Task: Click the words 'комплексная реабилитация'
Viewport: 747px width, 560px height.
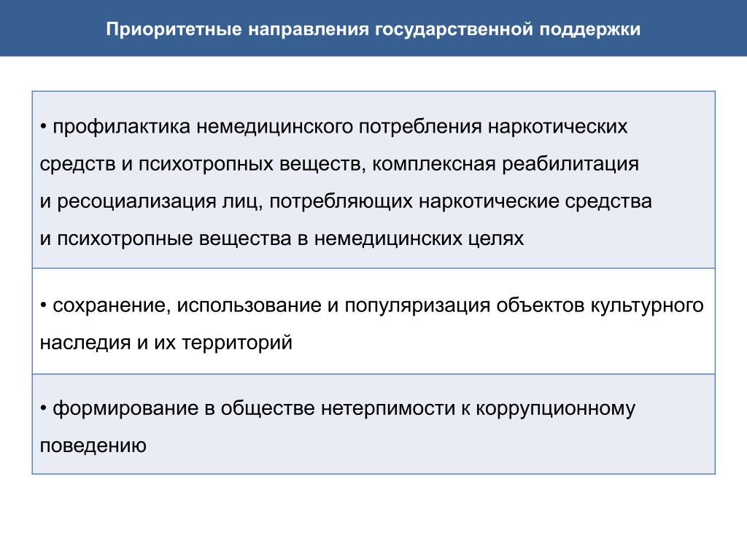Action: (x=506, y=164)
